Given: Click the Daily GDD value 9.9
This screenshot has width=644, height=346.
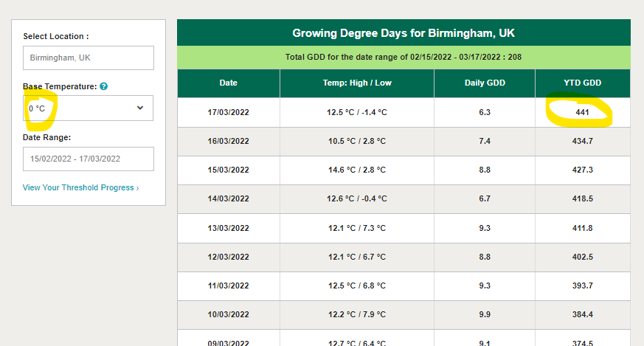Looking at the screenshot, I should pos(484,314).
